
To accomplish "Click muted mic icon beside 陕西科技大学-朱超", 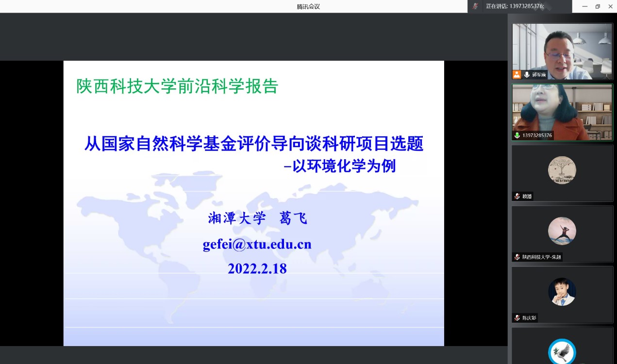I will click(x=517, y=257).
